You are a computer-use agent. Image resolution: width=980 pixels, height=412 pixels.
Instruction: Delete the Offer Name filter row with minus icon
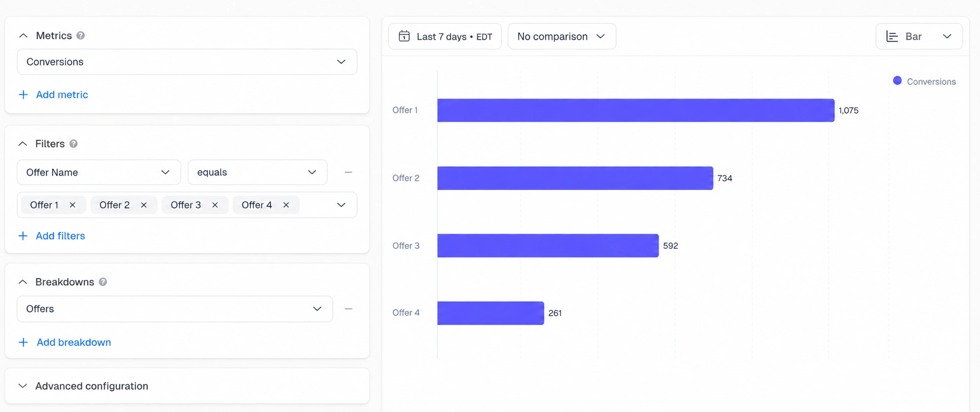[348, 172]
